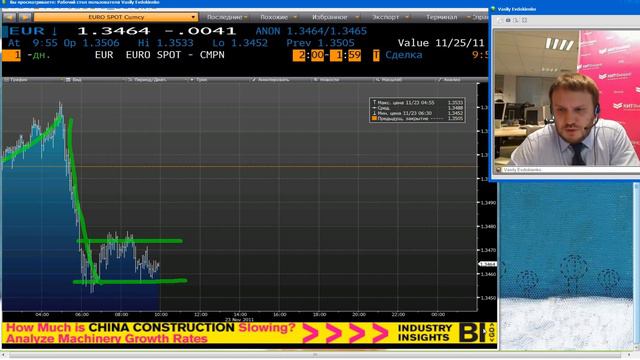The height and width of the screenshot is (360, 640).
Task: Click the back arrow button in Bloomberg toolbar
Action: point(9,17)
